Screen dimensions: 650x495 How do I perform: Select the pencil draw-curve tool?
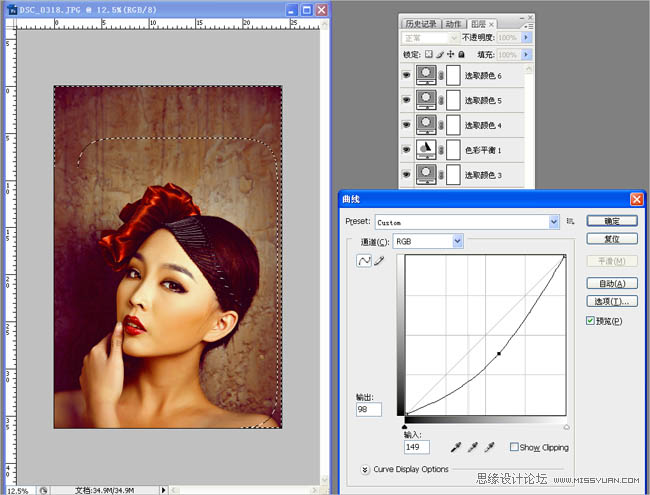379,260
